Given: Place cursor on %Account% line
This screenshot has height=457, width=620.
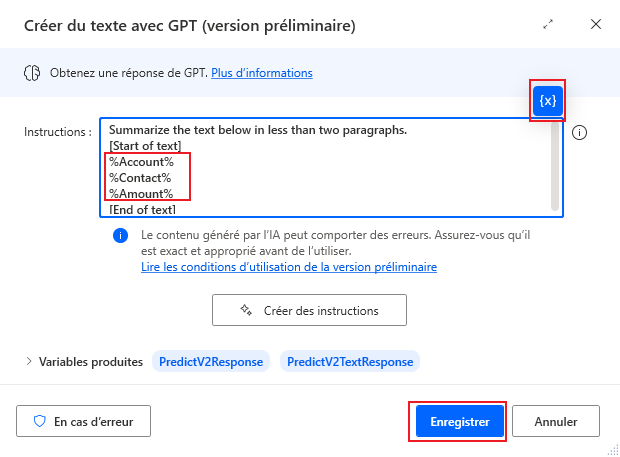Looking at the screenshot, I should click(141, 162).
